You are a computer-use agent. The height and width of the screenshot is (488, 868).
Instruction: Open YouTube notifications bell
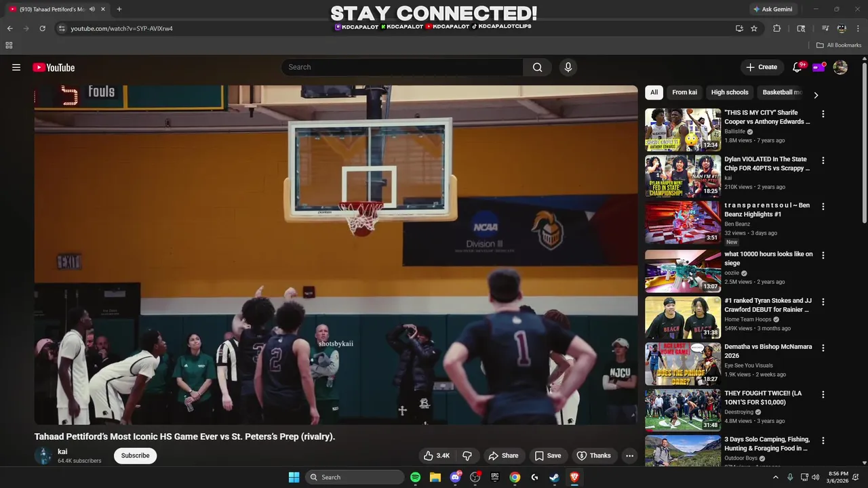tap(797, 67)
